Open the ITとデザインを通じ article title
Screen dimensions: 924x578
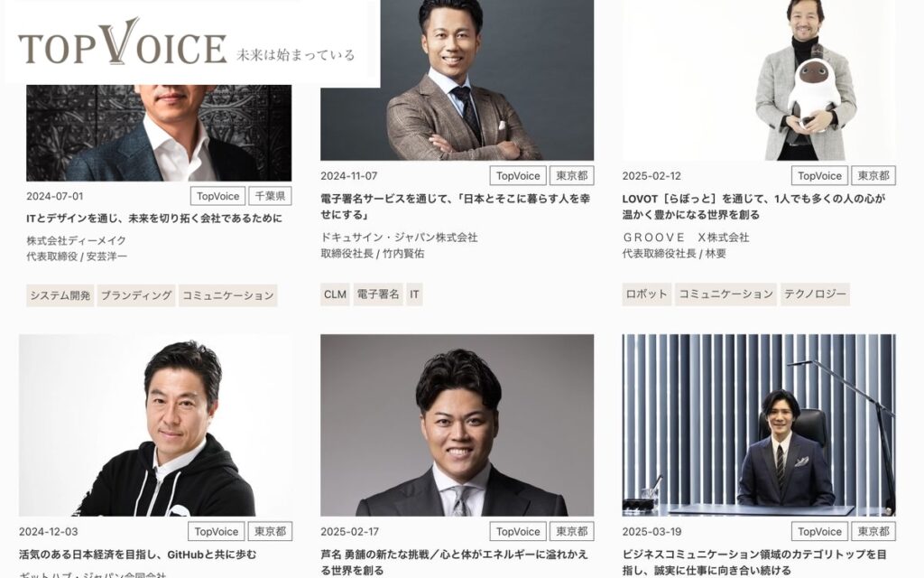tap(154, 219)
